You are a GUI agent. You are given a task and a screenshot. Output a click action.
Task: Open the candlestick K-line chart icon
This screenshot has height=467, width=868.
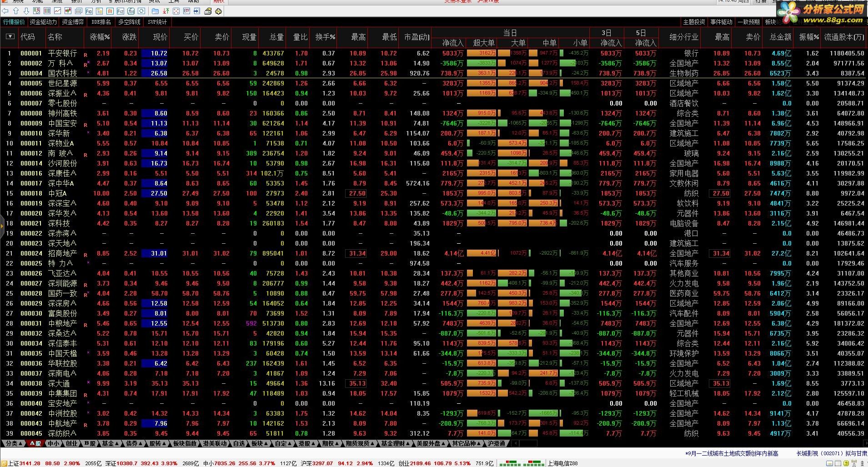(68, 11)
